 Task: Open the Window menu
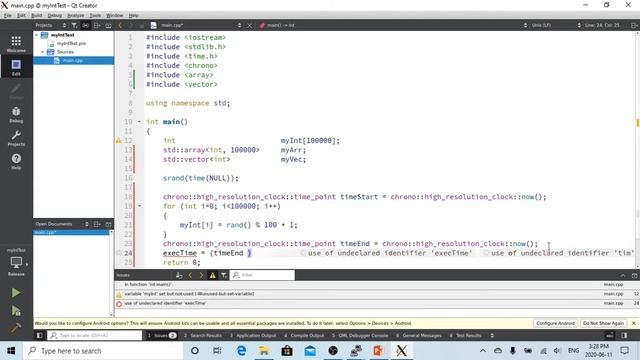tap(114, 16)
